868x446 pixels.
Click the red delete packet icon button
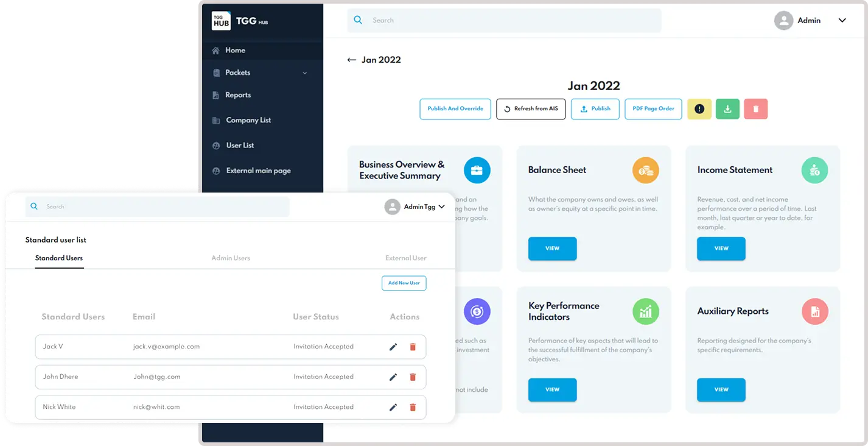click(x=755, y=109)
